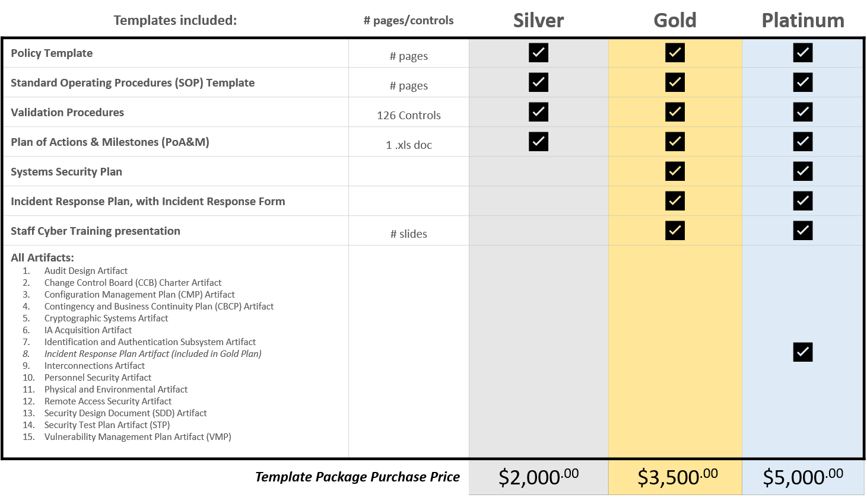
Task: Uncheck Silver checkbox for SOP Template
Action: tap(538, 82)
